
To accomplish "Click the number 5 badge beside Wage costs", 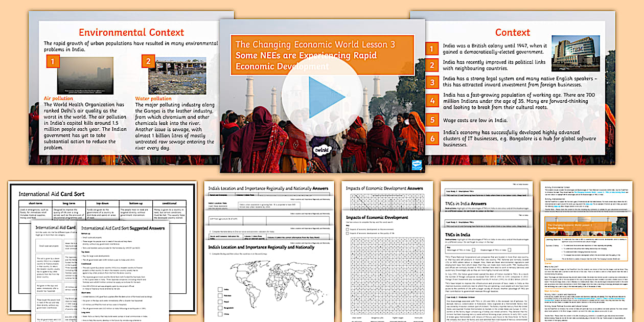I will (432, 121).
